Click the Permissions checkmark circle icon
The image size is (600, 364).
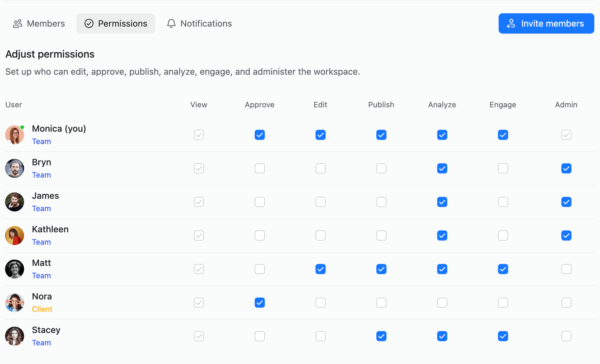click(x=89, y=24)
